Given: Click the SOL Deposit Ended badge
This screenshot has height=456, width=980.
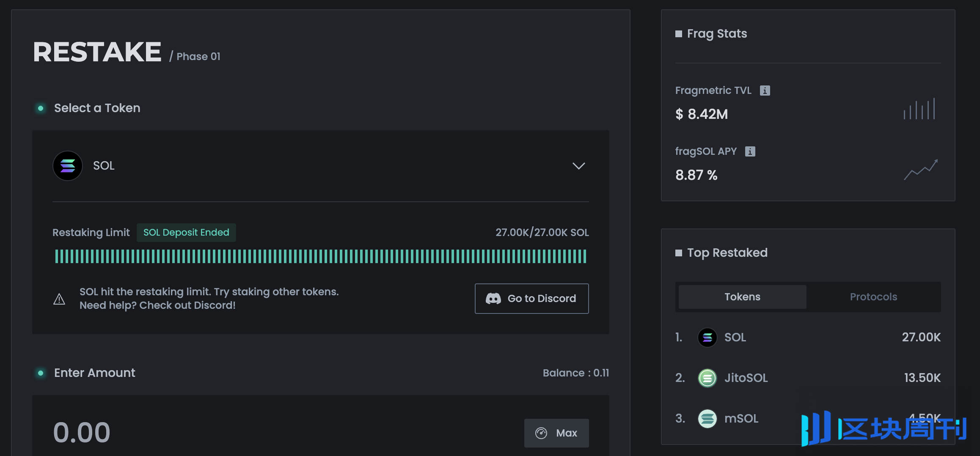Looking at the screenshot, I should click(x=186, y=233).
